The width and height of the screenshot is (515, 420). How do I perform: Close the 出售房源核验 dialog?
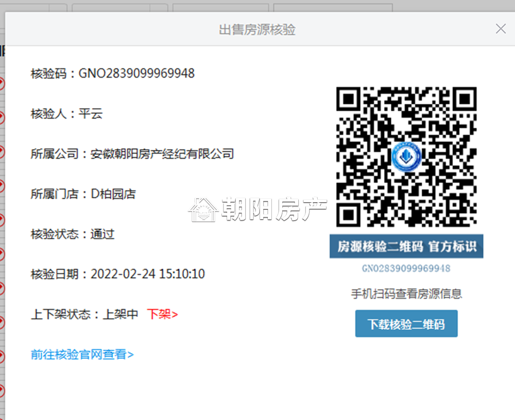tap(501, 29)
